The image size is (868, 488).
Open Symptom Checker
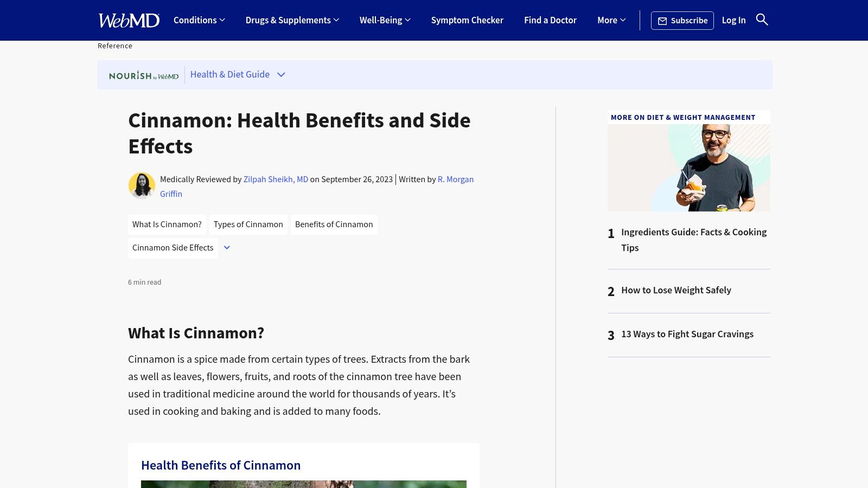(x=467, y=20)
